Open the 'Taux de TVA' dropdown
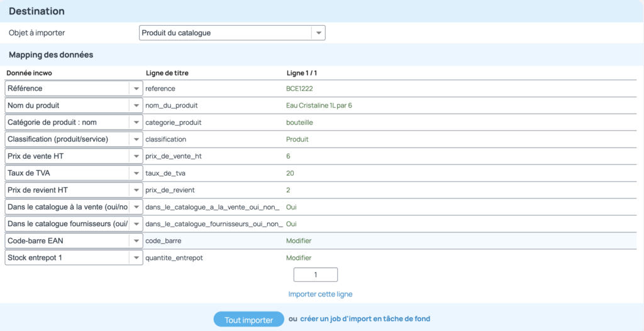 74,173
